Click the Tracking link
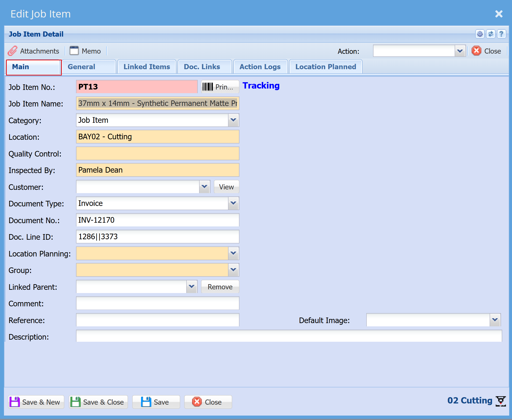The width and height of the screenshot is (512, 420). click(x=261, y=86)
